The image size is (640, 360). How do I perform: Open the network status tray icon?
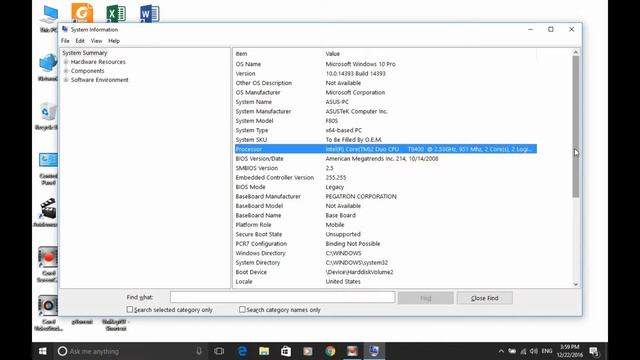pos(523,351)
